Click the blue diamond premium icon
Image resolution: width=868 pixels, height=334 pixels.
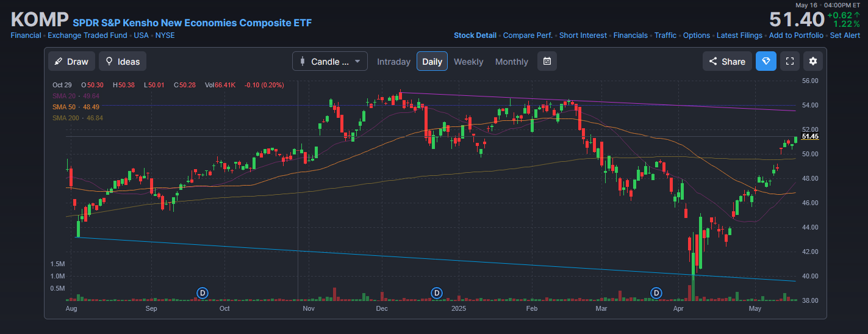point(766,61)
